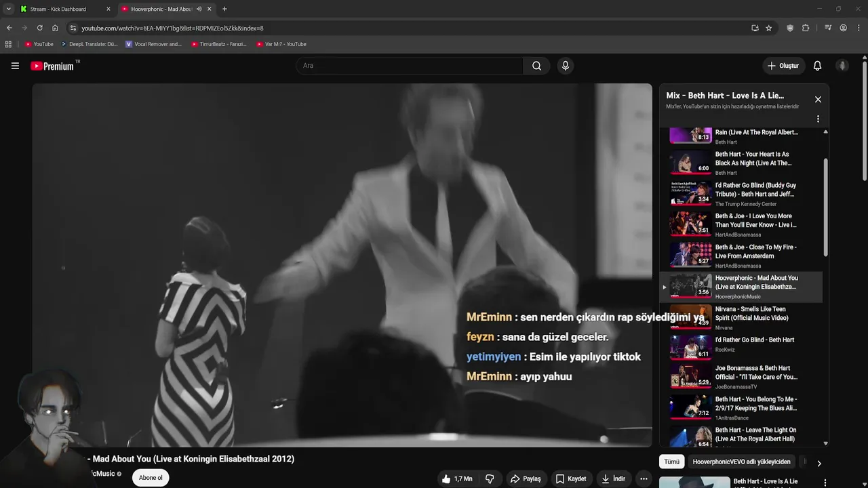Bookmark this page with star icon
Image resolution: width=868 pixels, height=488 pixels.
tap(768, 28)
